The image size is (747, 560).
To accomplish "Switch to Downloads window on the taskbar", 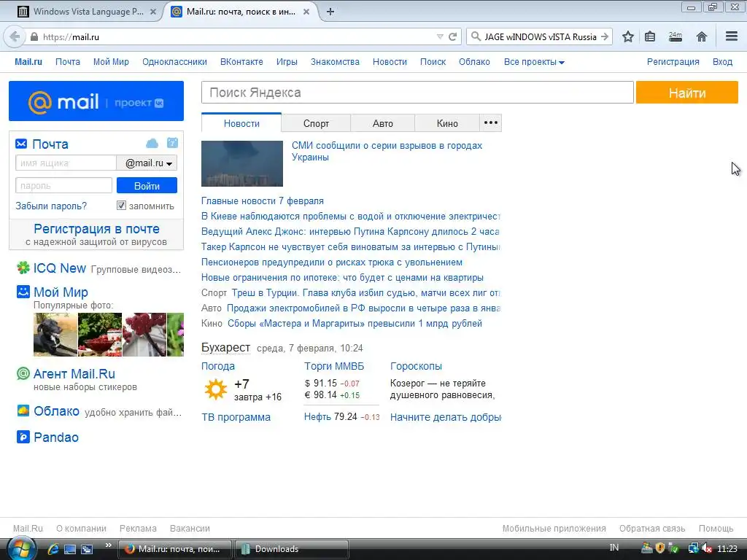I will point(291,549).
